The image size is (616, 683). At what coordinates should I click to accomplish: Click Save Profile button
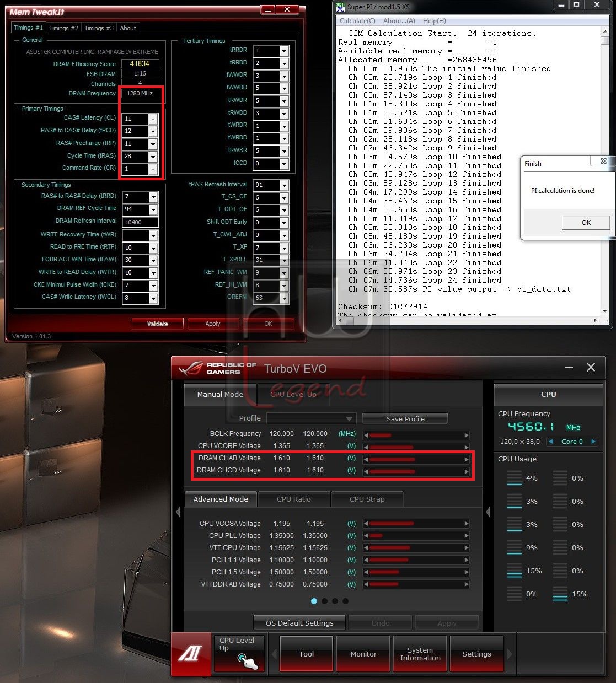[405, 419]
